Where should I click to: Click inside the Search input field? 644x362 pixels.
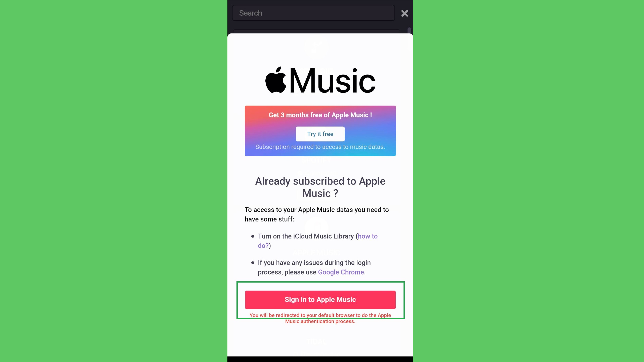coord(314,13)
